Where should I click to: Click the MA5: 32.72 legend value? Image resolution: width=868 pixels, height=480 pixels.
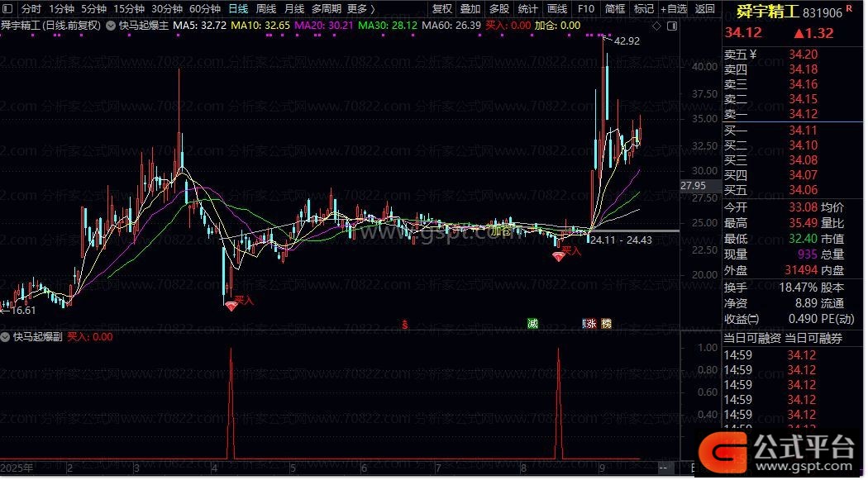[200, 26]
